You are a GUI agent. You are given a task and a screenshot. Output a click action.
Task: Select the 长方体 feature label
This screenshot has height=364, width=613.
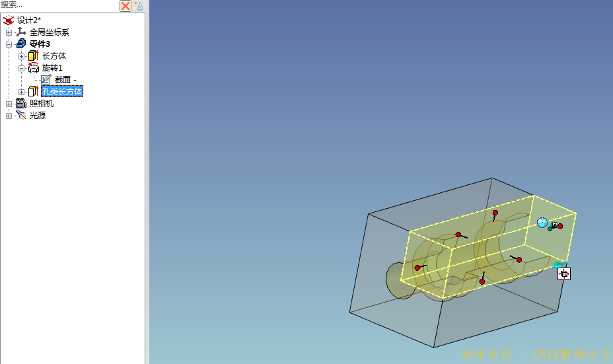54,56
